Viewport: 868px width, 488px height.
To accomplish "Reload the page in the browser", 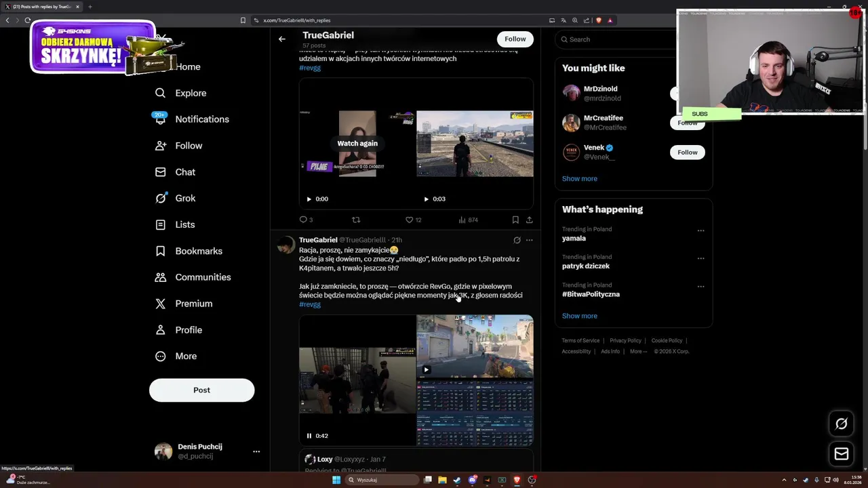I will pyautogui.click(x=28, y=20).
